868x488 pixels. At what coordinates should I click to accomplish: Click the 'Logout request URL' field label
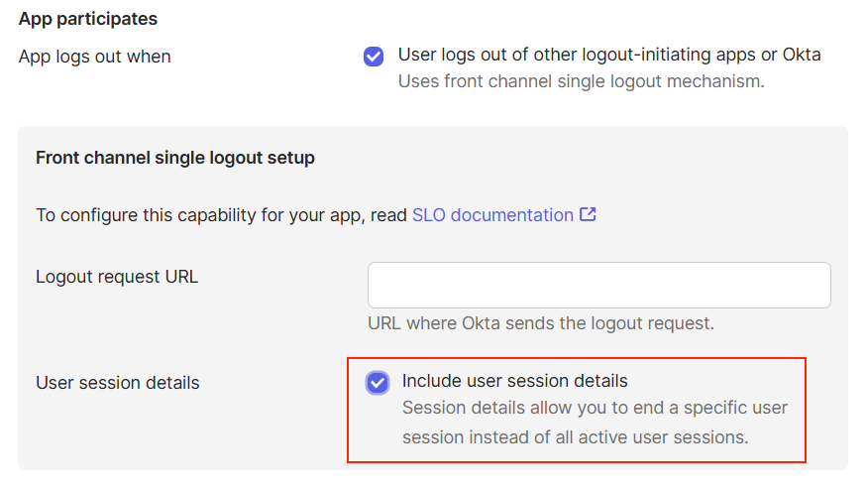pos(117,277)
